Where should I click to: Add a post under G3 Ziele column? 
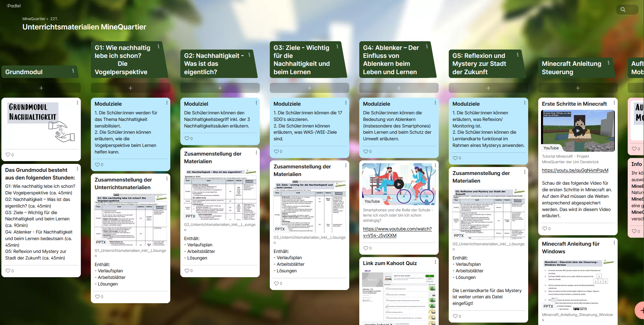309,88
